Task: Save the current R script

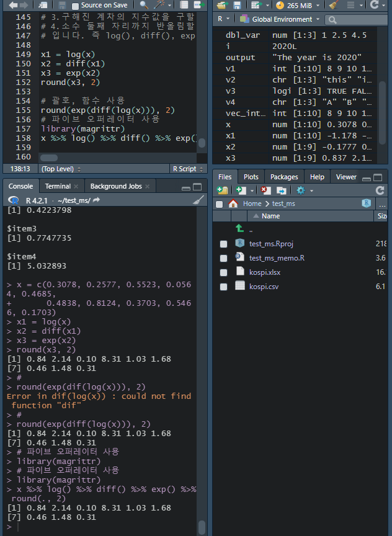Action: point(62,5)
